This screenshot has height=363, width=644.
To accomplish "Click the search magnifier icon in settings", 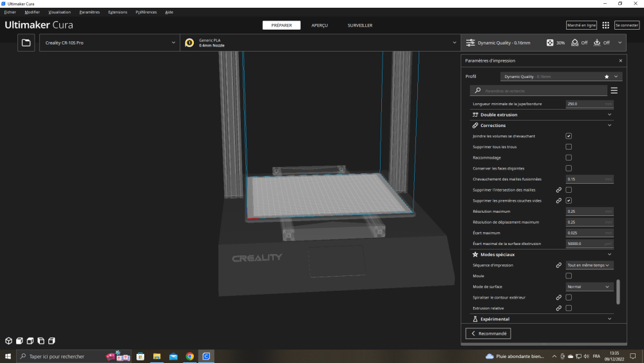I will [x=478, y=90].
